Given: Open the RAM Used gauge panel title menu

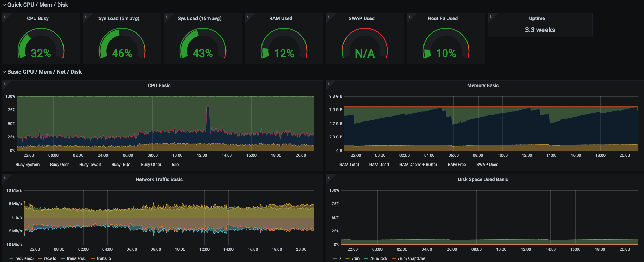Looking at the screenshot, I should click(281, 18).
